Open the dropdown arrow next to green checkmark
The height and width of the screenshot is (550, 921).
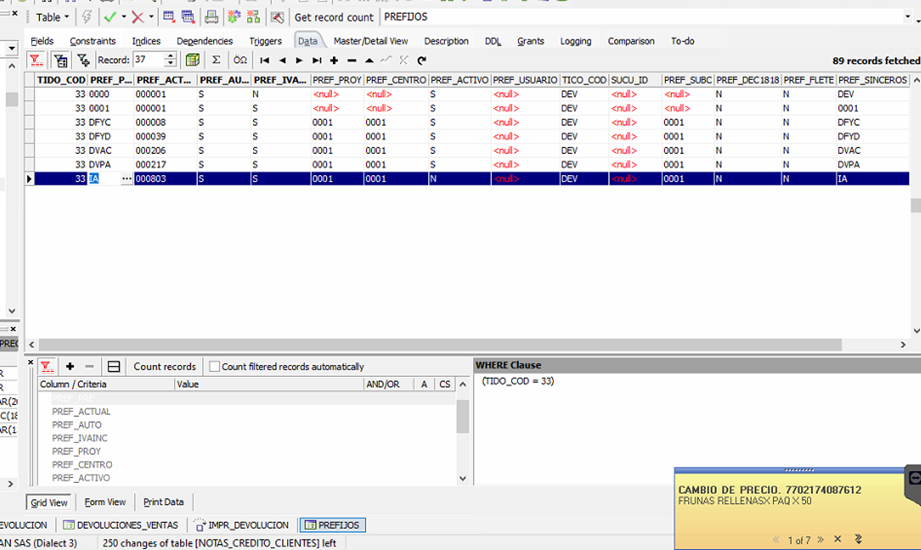coord(124,17)
